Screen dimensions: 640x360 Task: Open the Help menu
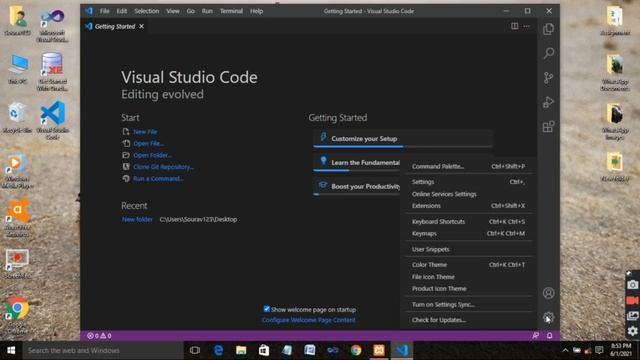click(x=256, y=11)
